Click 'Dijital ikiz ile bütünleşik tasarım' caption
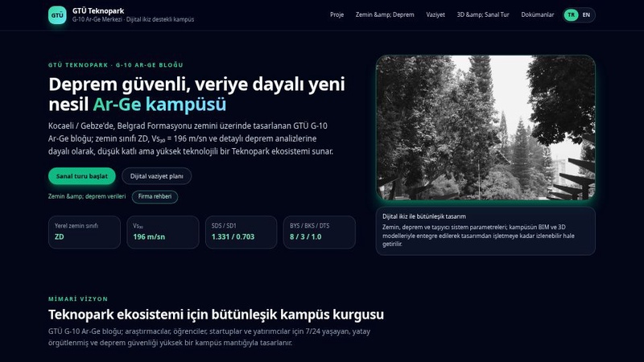Screen dimensions: 644x362 coord(424,216)
